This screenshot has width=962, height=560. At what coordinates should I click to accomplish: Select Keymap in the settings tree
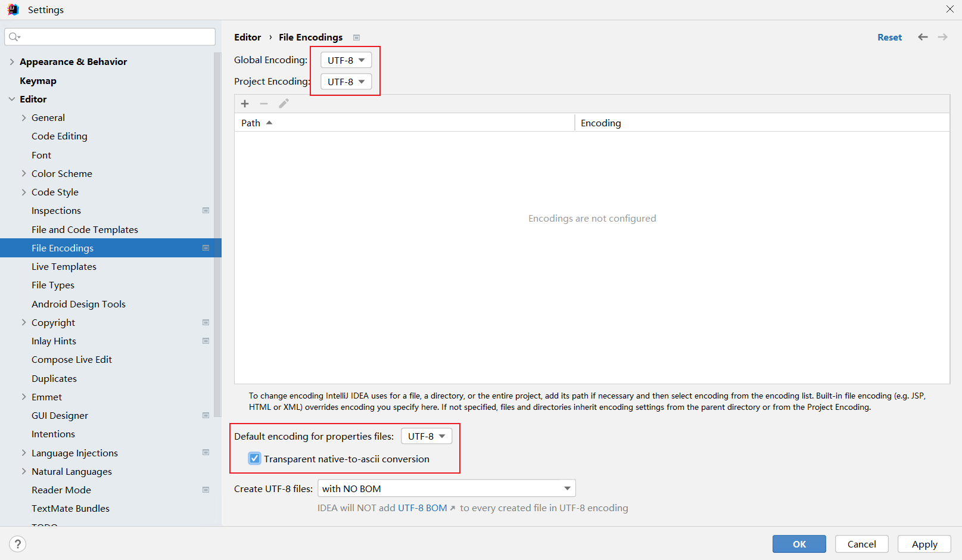38,80
